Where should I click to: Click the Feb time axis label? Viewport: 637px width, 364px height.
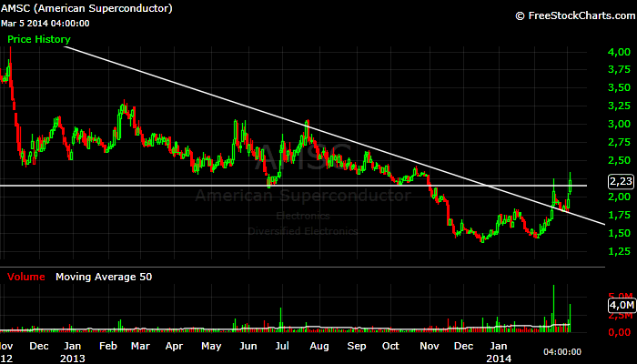click(108, 346)
